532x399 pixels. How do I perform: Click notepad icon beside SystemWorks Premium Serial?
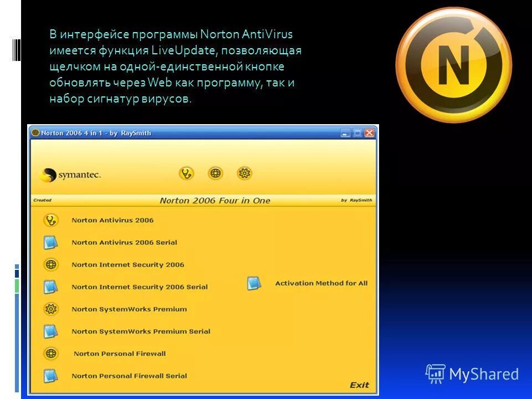click(x=50, y=331)
